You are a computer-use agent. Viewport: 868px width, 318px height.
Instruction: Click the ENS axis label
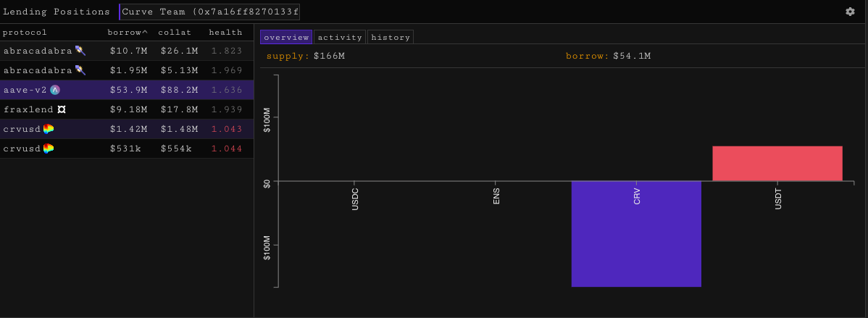(x=496, y=197)
